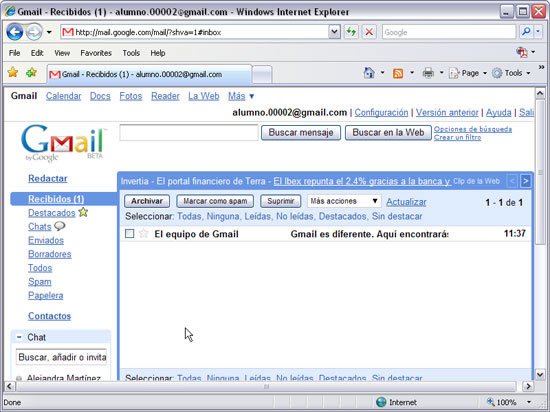Open the Page dropdown in command bar
This screenshot has width=550, height=412.
468,73
